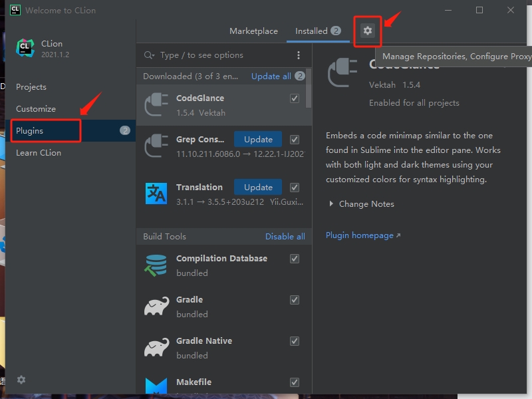Click the plugin list vertical scrollbar
Image resolution: width=532 pixels, height=399 pixels.
(x=309, y=90)
